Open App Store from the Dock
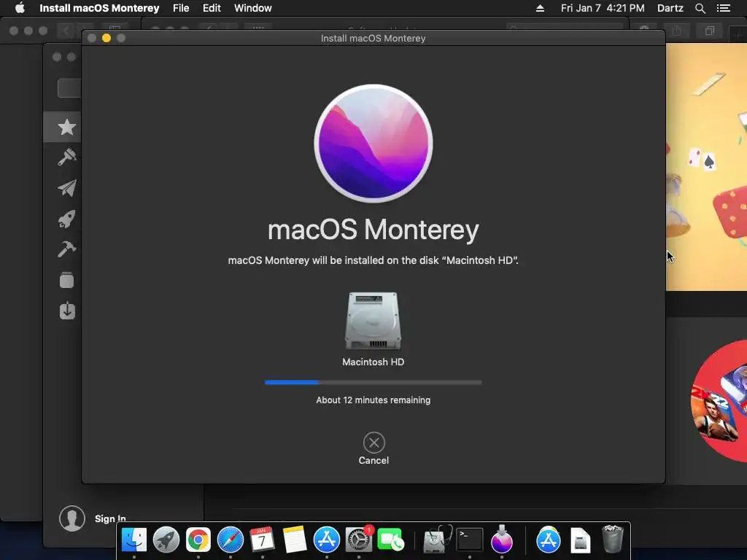 coord(326,540)
